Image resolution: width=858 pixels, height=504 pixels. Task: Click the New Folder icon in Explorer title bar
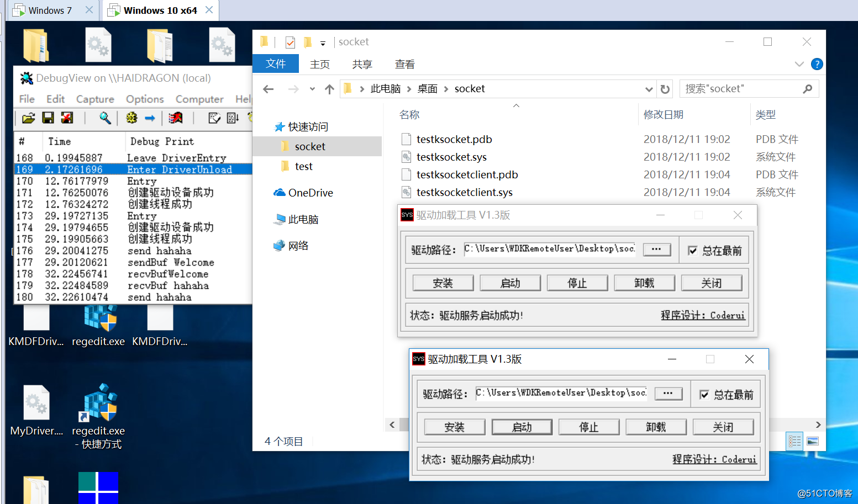point(308,42)
